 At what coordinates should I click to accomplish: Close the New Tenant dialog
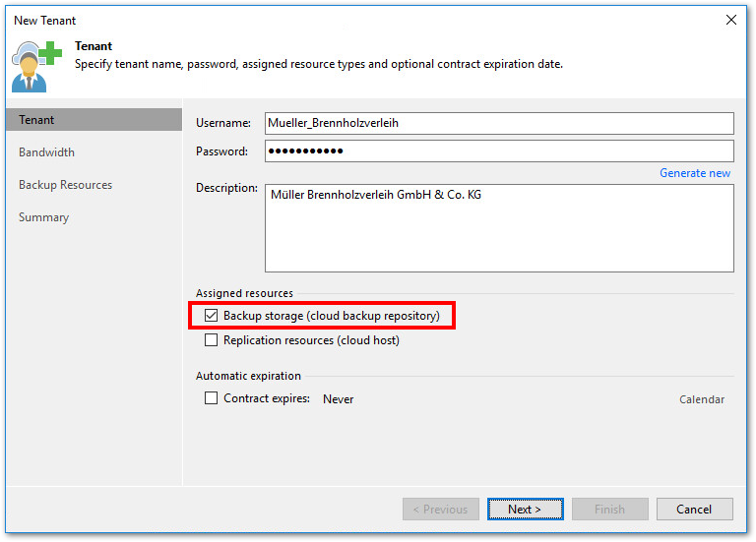731,20
